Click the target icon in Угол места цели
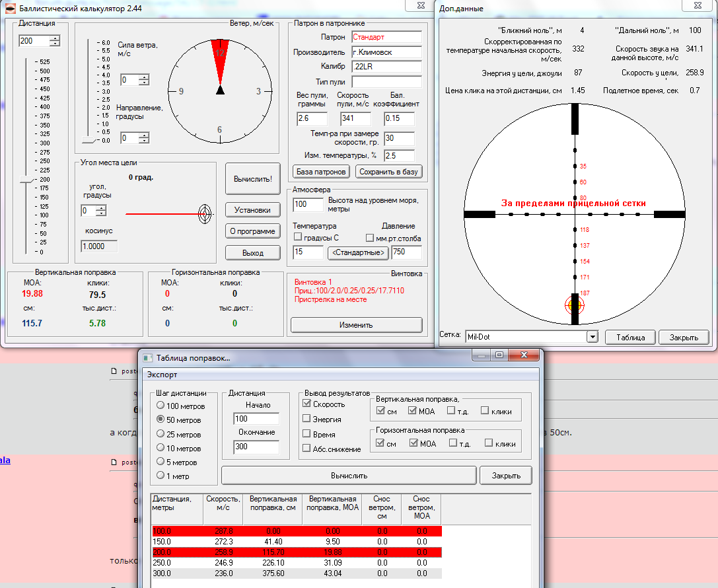Image resolution: width=718 pixels, height=588 pixels. 205,213
